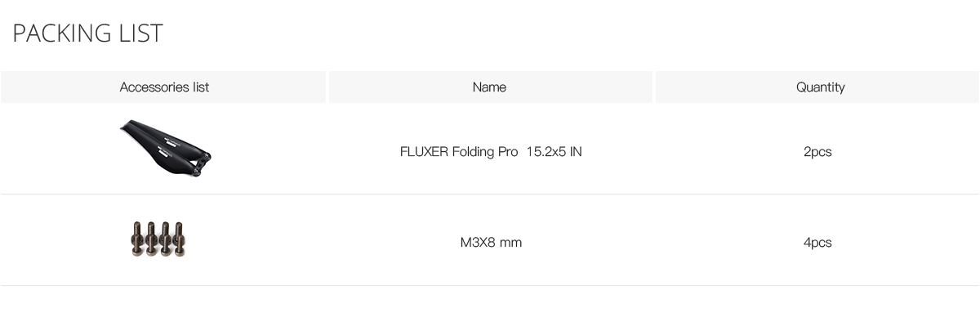Click the 2pcs quantity value

pos(817,152)
